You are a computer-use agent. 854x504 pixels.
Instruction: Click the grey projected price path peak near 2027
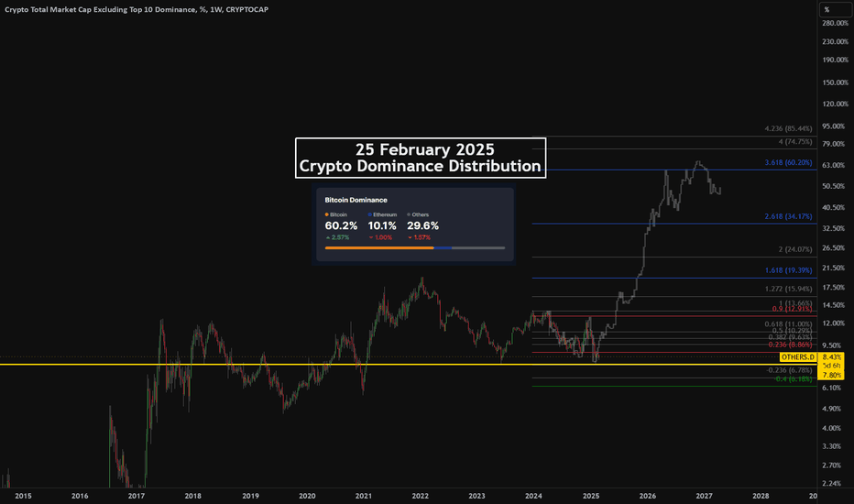698,162
